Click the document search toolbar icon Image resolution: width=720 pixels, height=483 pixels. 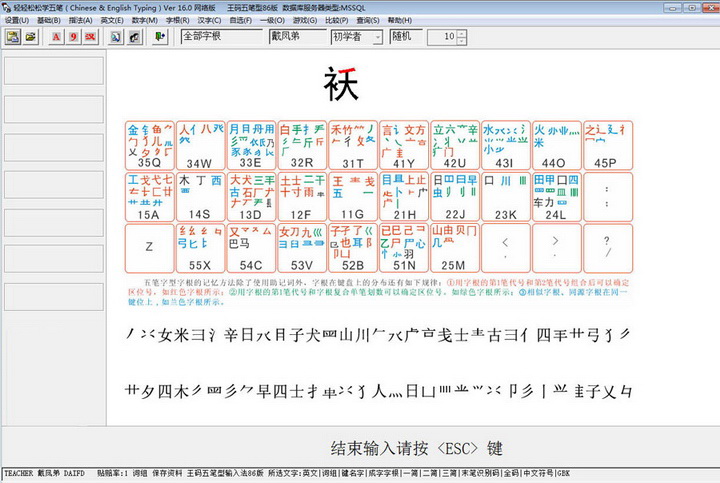click(x=116, y=37)
